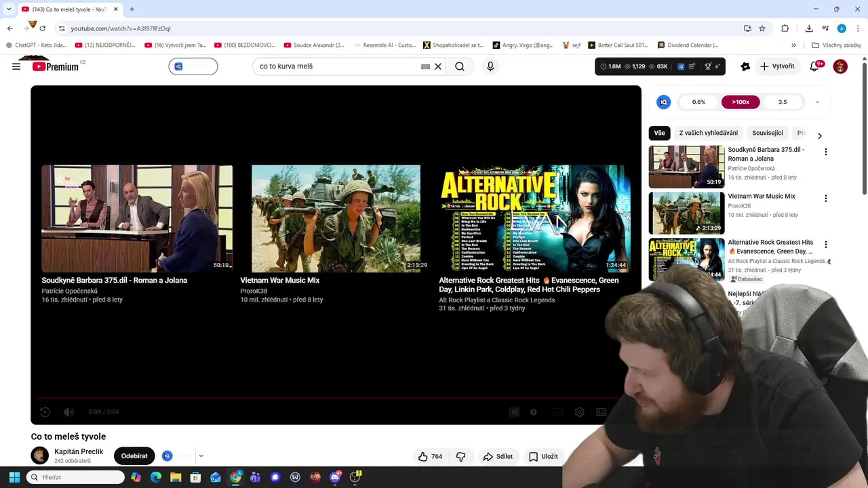Click the round vidIQ logo in sidebar panel
This screenshot has width=868, height=488.
point(664,102)
